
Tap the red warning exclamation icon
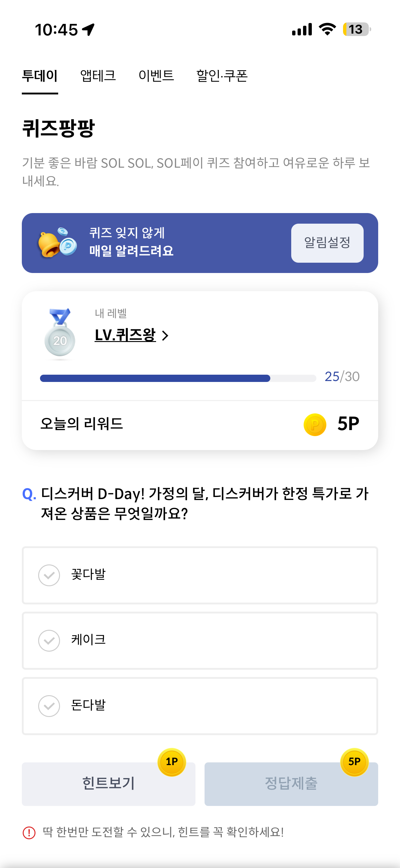pyautogui.click(x=29, y=832)
